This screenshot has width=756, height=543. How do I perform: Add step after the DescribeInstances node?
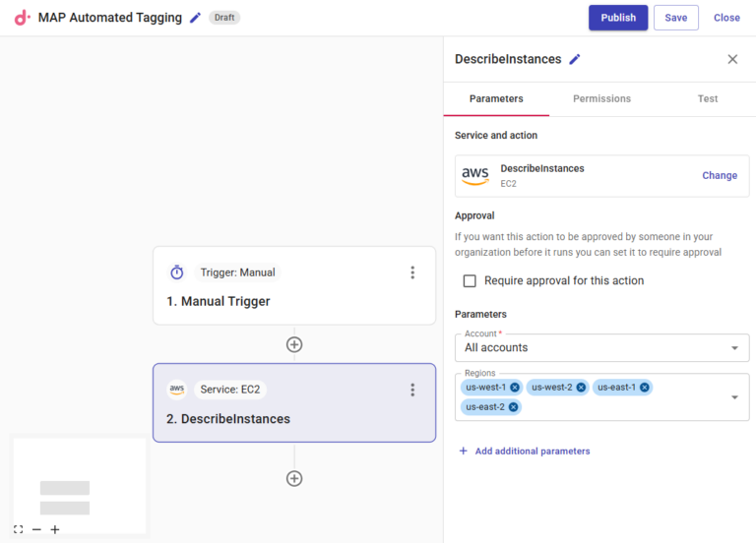pyautogui.click(x=293, y=478)
